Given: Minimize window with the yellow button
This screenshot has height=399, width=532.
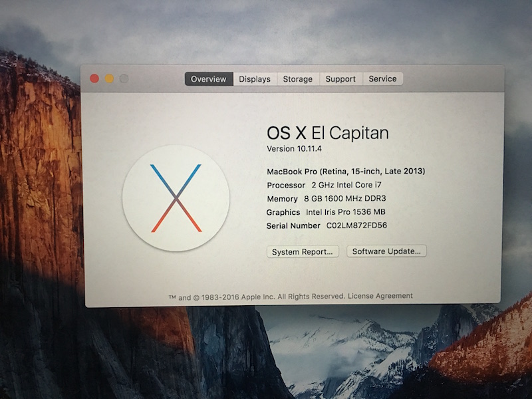Looking at the screenshot, I should [x=109, y=78].
